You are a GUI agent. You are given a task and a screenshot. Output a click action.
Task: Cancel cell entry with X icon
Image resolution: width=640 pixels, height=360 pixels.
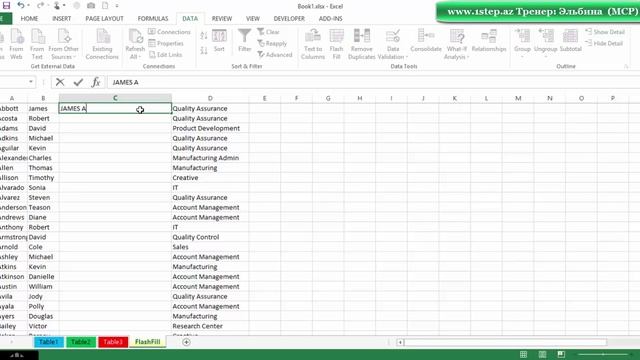60,82
